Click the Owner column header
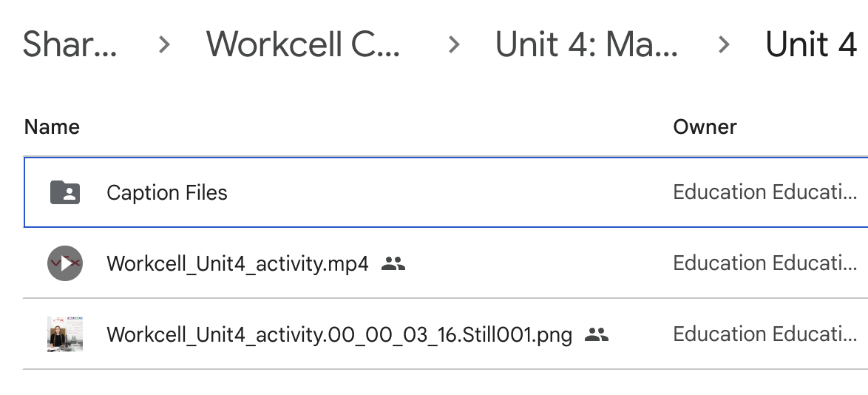This screenshot has height=395, width=868. (x=705, y=126)
